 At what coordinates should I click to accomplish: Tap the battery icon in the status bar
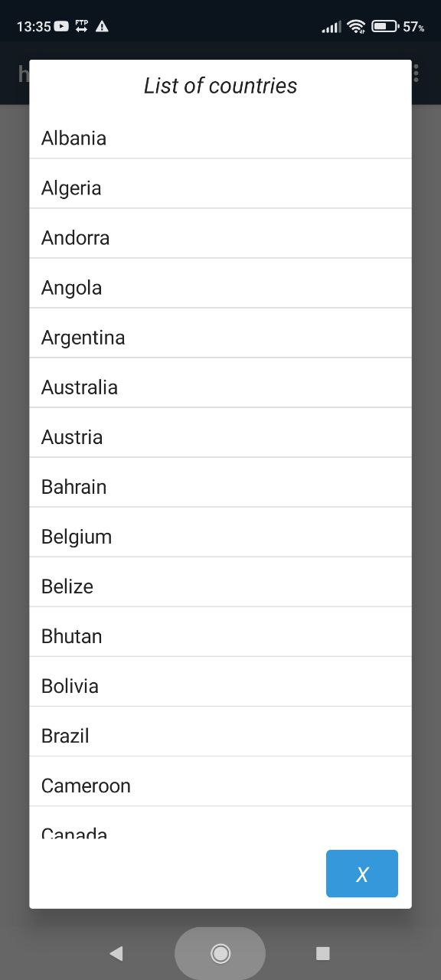(385, 26)
